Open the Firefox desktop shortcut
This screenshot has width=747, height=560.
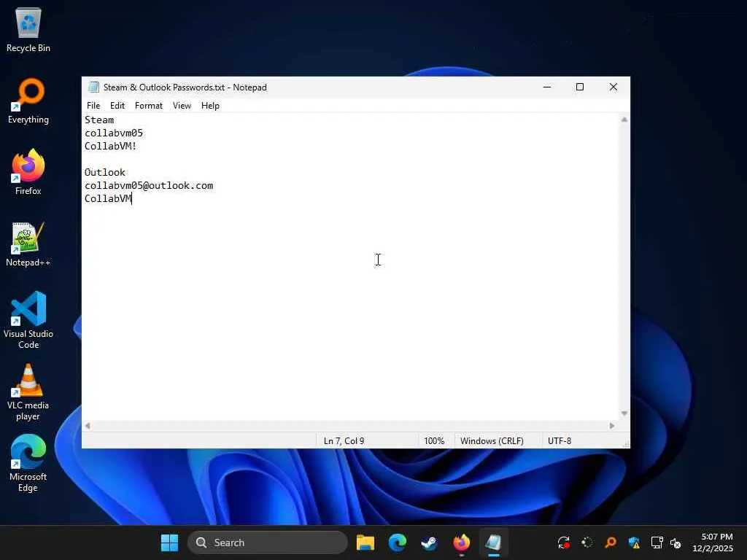click(x=28, y=172)
